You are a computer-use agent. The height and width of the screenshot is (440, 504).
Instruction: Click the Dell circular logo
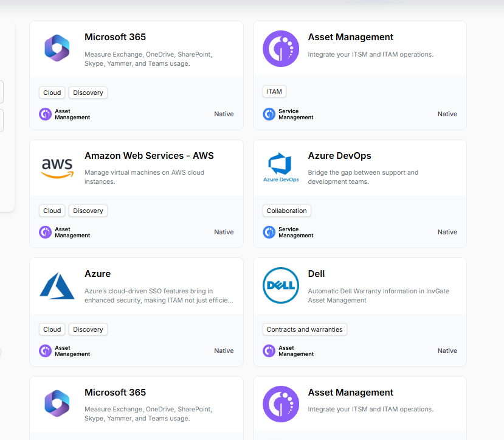(281, 285)
